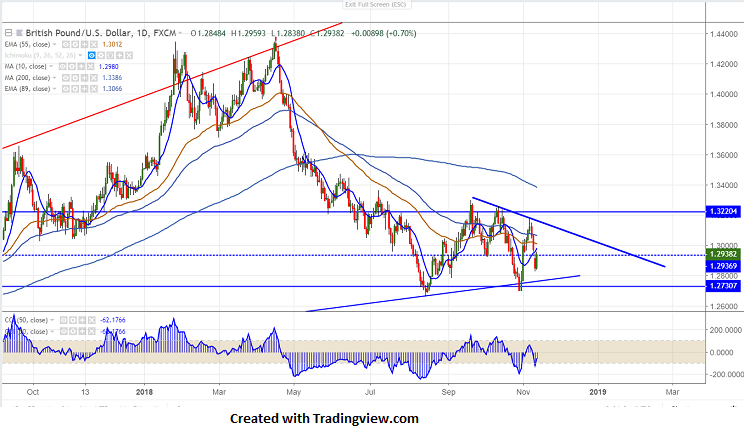
Task: Click the May label on the time axis
Action: [294, 392]
